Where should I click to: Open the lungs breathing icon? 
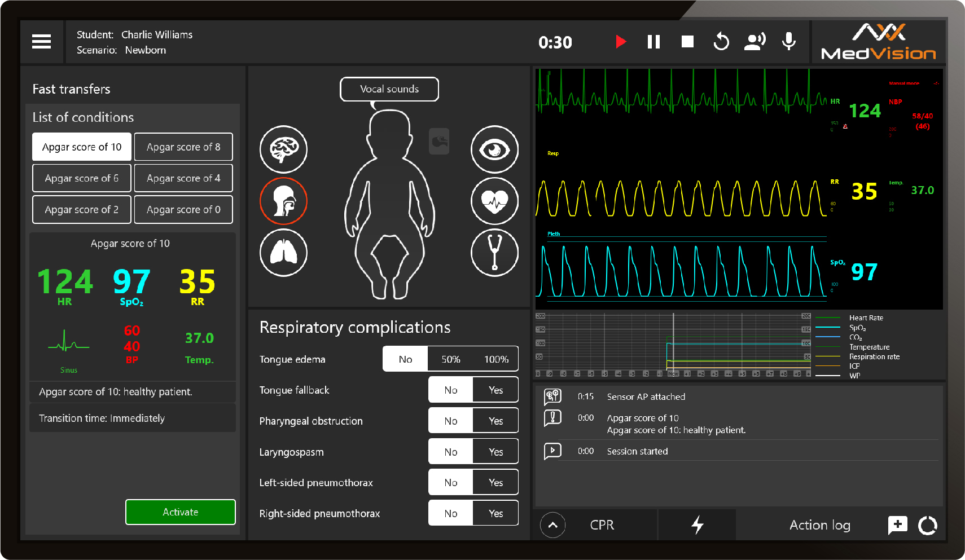click(x=283, y=253)
